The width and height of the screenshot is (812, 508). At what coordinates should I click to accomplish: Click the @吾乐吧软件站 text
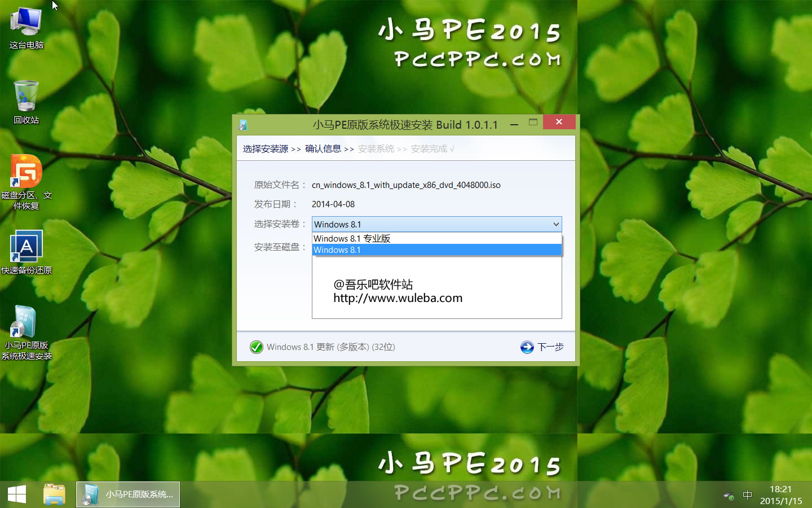click(373, 284)
